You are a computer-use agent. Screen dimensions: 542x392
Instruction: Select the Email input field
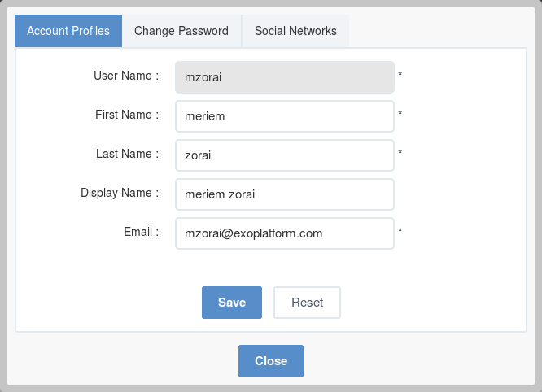pyautogui.click(x=285, y=233)
